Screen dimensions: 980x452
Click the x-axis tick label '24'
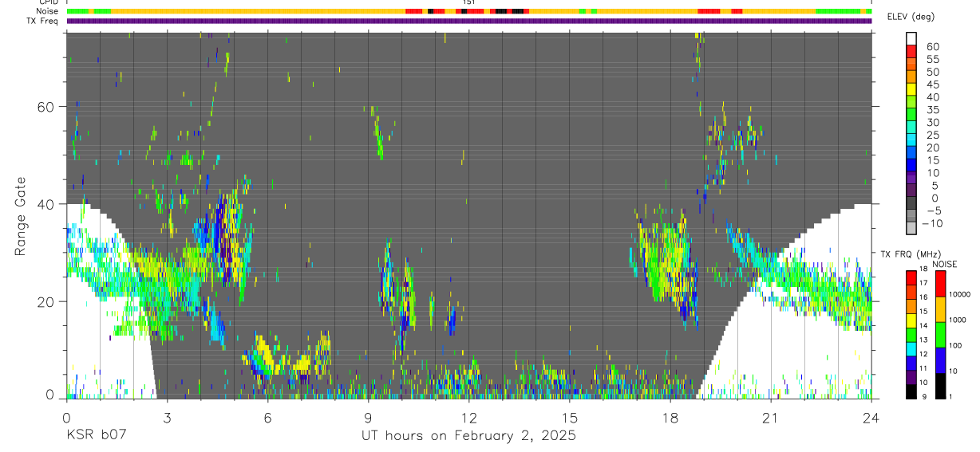coord(871,417)
